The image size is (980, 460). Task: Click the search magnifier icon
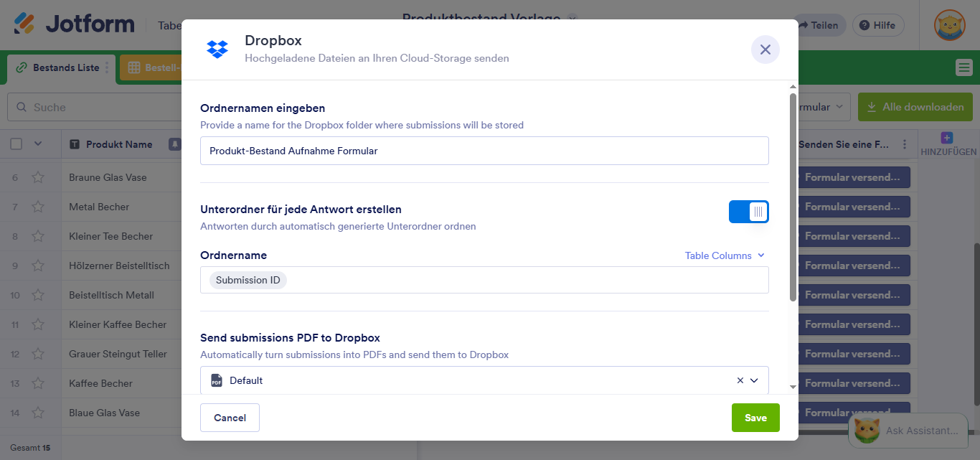click(20, 107)
